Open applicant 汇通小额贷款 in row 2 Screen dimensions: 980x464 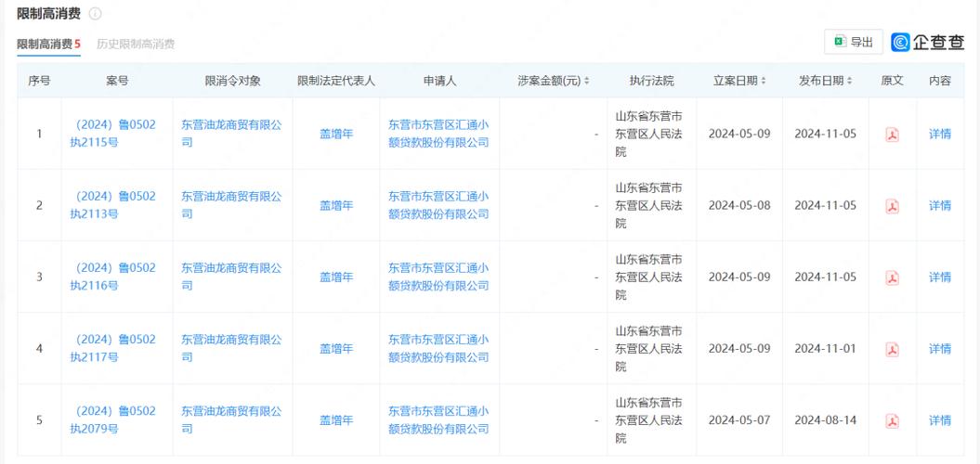(x=438, y=205)
